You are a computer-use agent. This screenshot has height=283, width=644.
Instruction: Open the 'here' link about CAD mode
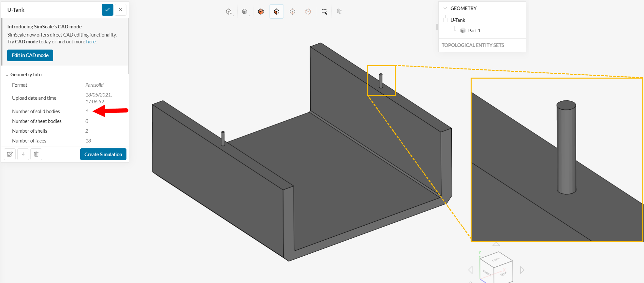pyautogui.click(x=91, y=42)
